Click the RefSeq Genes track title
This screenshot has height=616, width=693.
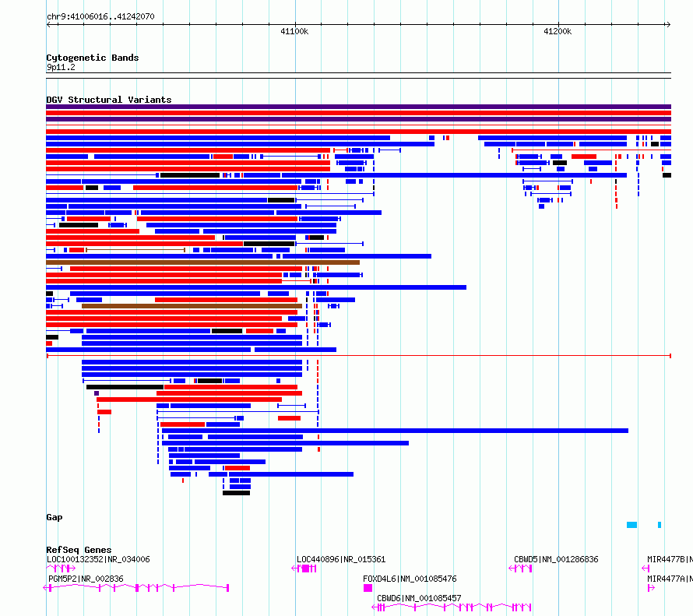(79, 550)
